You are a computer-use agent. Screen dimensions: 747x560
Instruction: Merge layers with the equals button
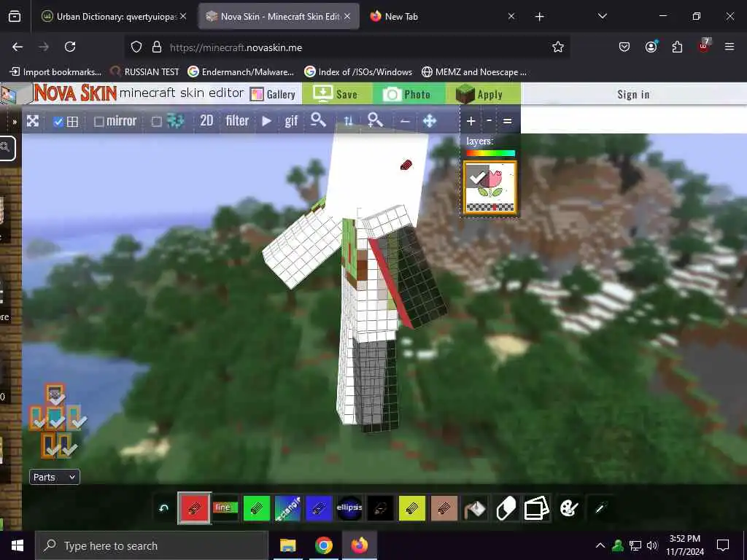pyautogui.click(x=508, y=122)
